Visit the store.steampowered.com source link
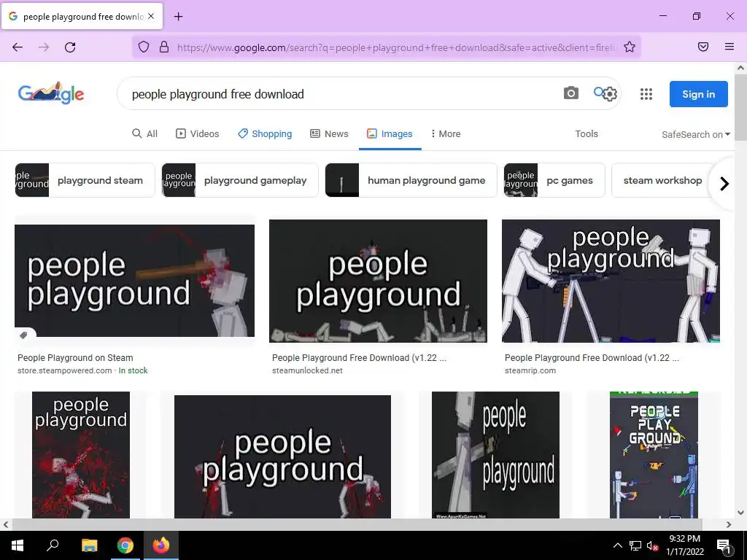747x560 pixels. click(65, 370)
